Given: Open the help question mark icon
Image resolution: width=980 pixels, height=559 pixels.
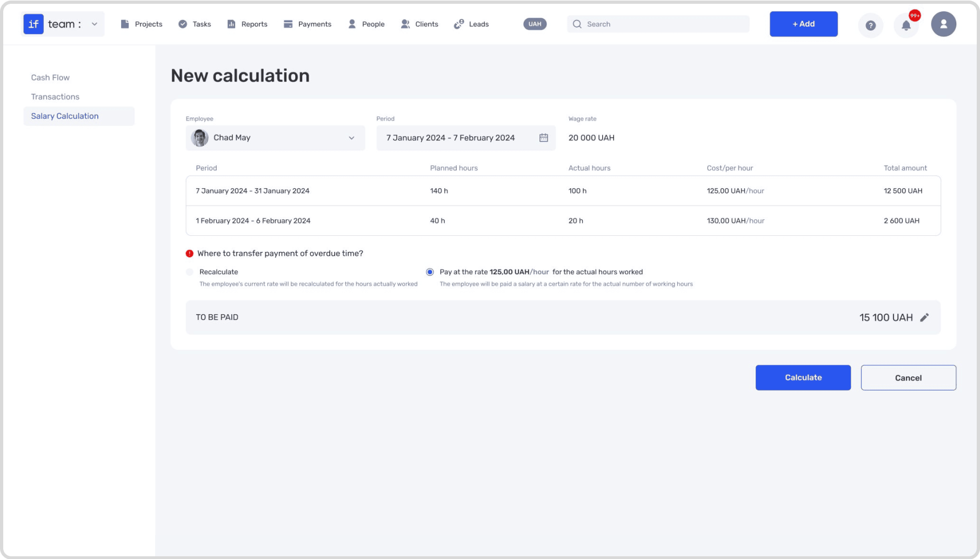Looking at the screenshot, I should click(870, 25).
